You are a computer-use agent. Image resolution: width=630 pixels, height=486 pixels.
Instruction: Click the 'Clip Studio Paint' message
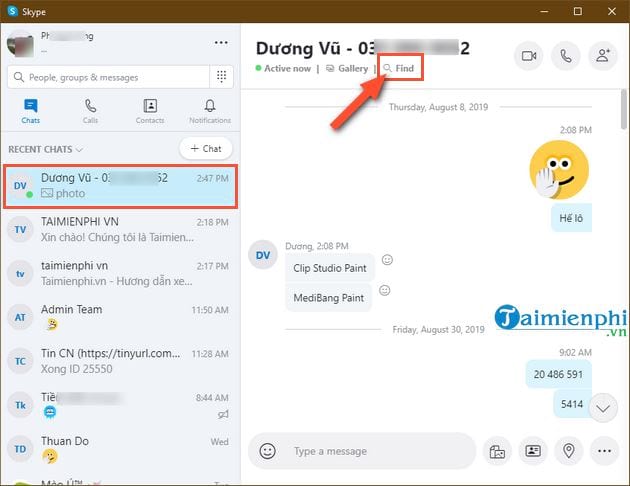[330, 268]
